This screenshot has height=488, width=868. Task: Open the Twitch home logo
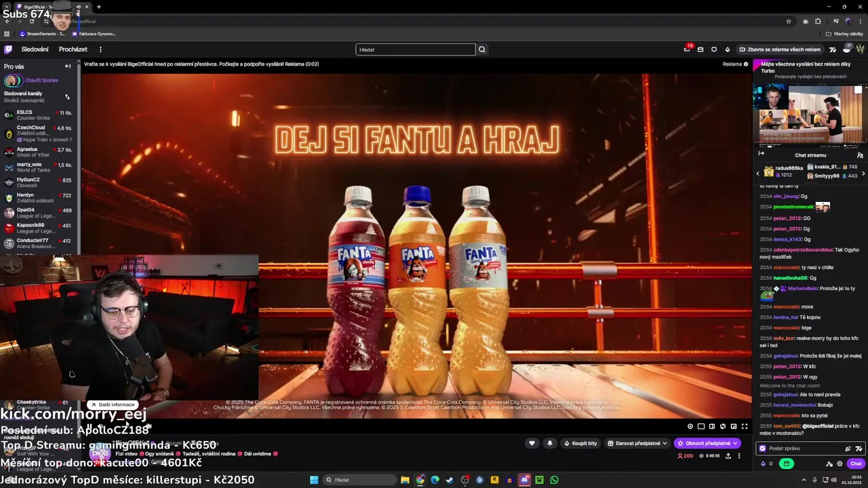8,49
